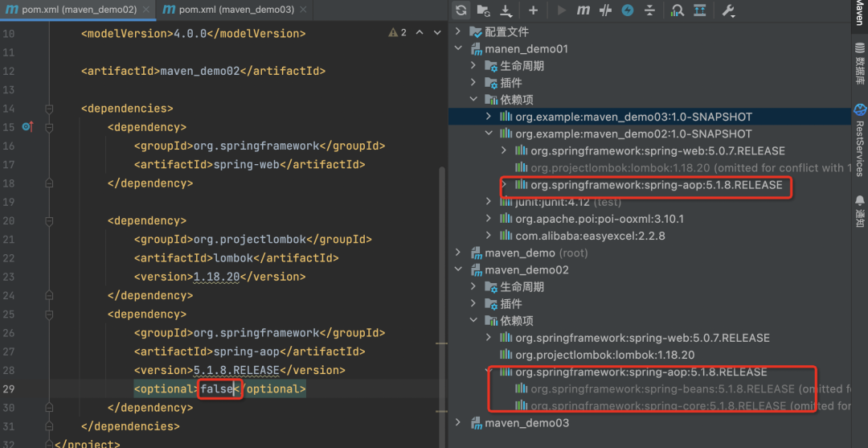Place cursor in optional value 'false'
868x448 pixels.
[x=216, y=389]
